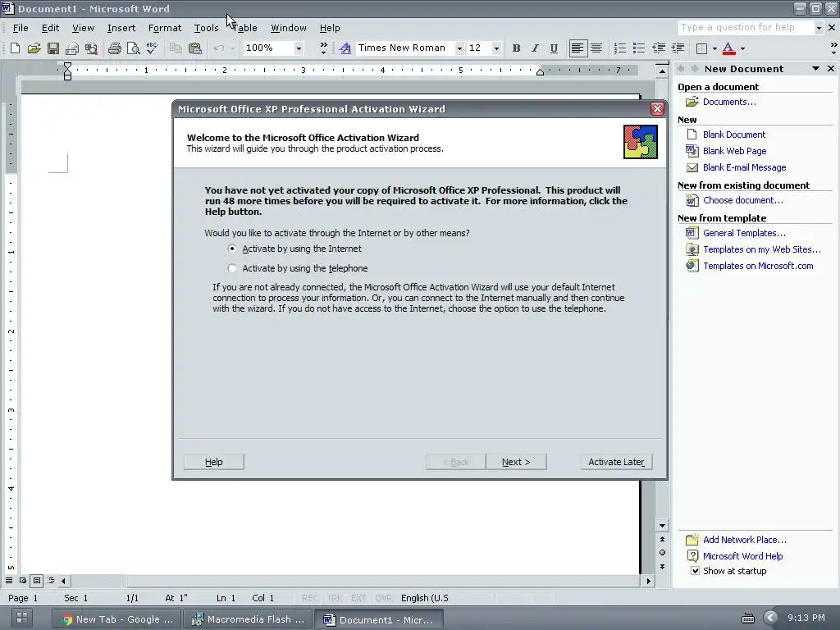Click the Activate Later button
The height and width of the screenshot is (630, 840).
[616, 462]
